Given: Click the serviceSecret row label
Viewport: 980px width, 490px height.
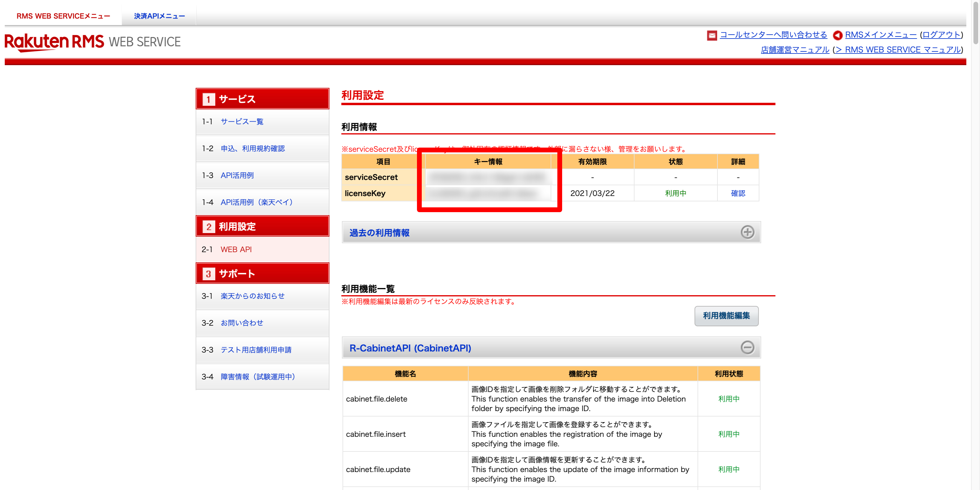Looking at the screenshot, I should tap(371, 177).
